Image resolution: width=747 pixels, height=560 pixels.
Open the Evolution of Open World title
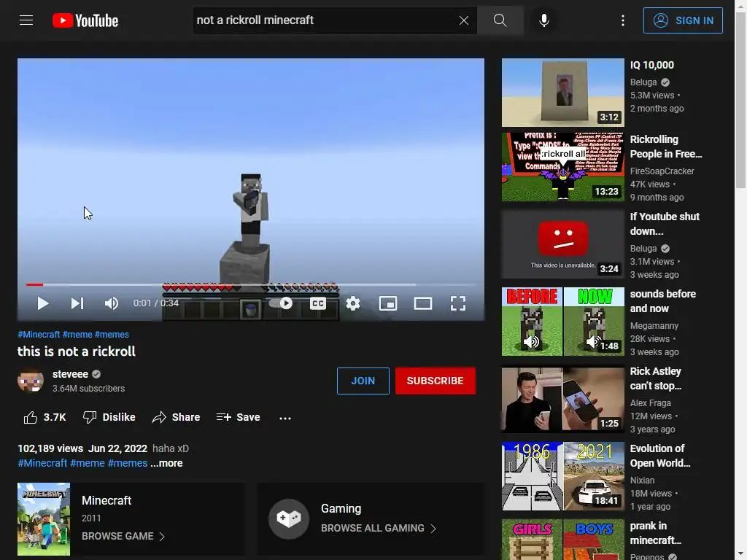tap(659, 456)
